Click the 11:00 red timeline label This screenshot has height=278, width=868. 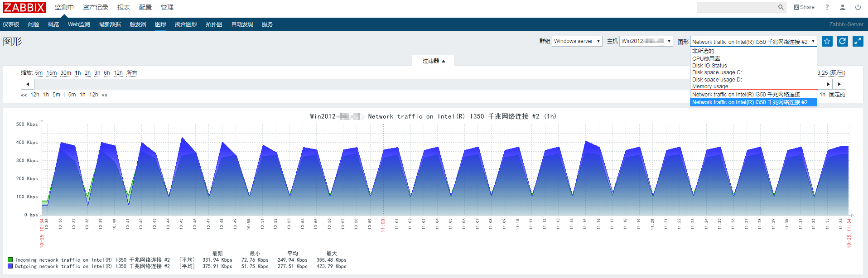point(383,225)
